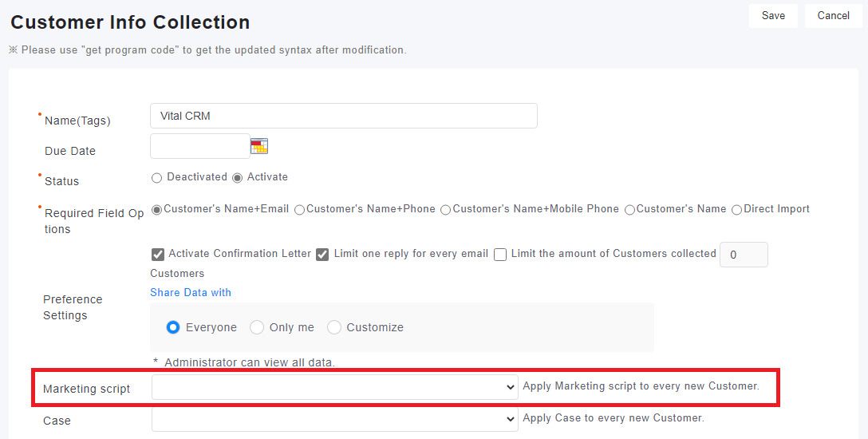Select the Deactivated status radio button
This screenshot has width=868, height=439.
click(157, 178)
